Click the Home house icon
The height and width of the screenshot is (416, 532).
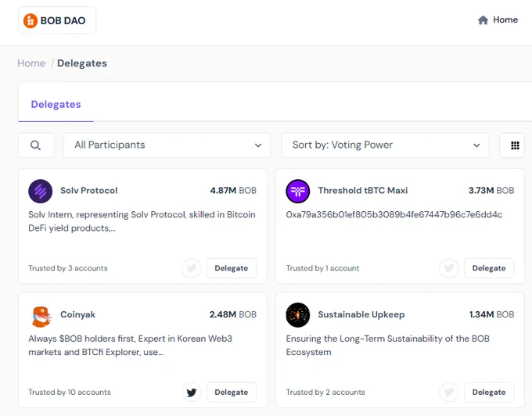point(483,20)
